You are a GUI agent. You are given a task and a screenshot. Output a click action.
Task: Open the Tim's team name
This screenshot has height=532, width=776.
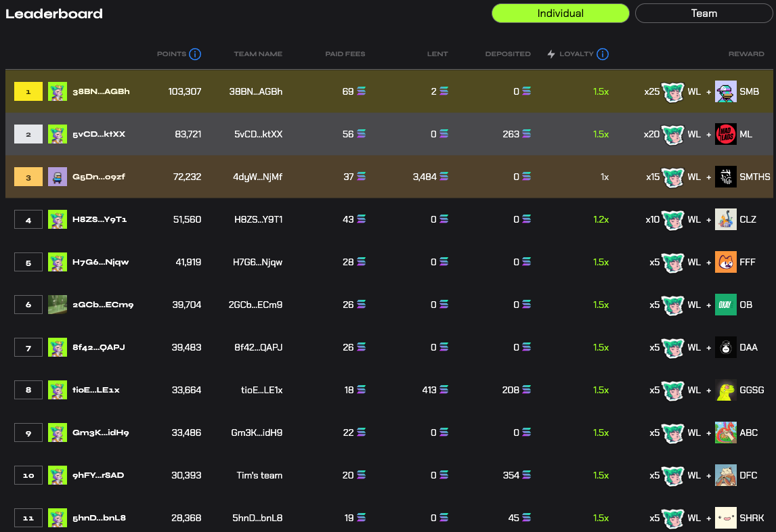coord(259,475)
